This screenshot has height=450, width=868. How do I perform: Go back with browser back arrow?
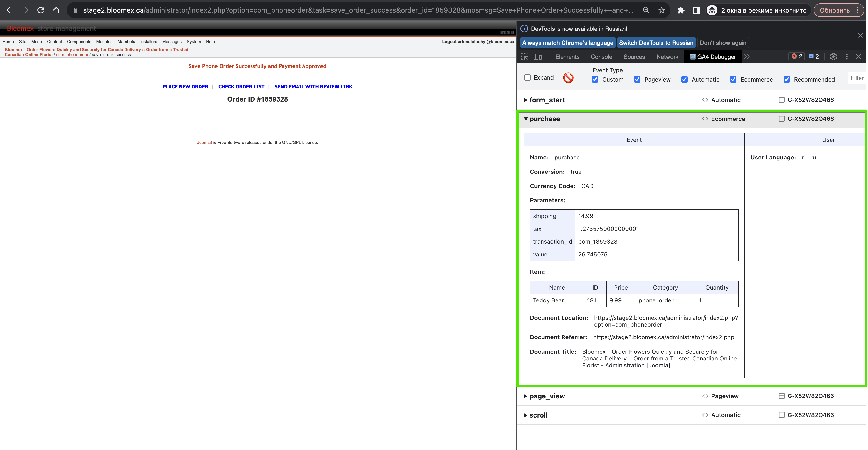coord(9,10)
